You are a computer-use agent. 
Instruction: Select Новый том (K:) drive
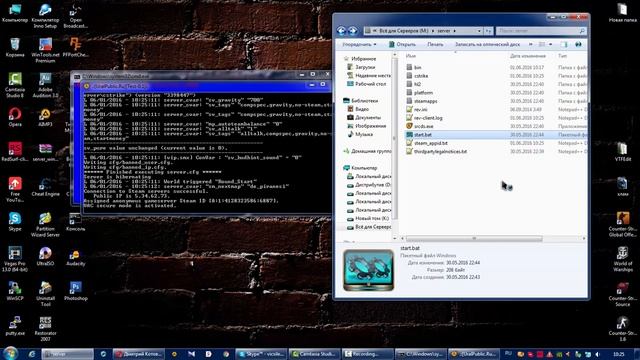tap(368, 218)
